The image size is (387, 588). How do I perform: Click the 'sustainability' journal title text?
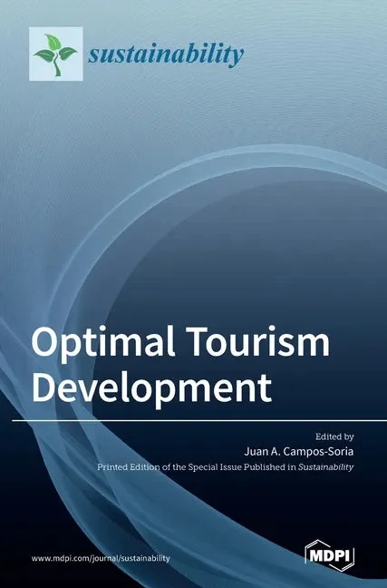(x=166, y=54)
